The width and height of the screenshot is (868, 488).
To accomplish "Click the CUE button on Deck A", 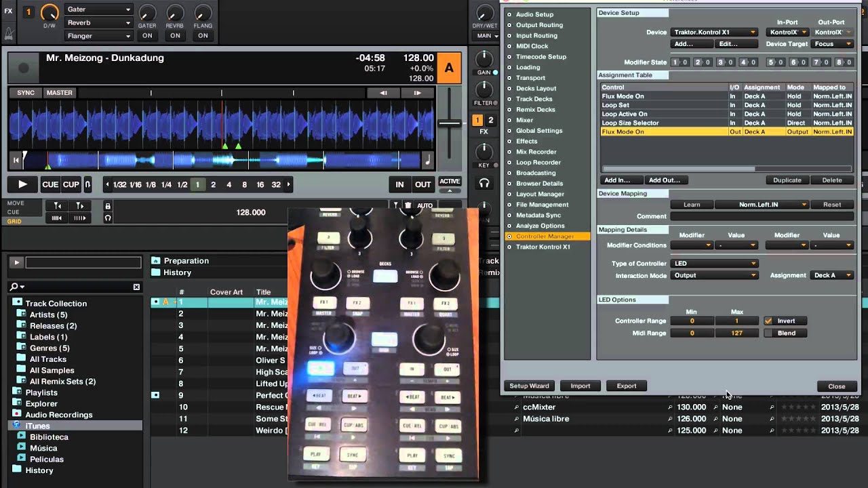I will click(50, 184).
